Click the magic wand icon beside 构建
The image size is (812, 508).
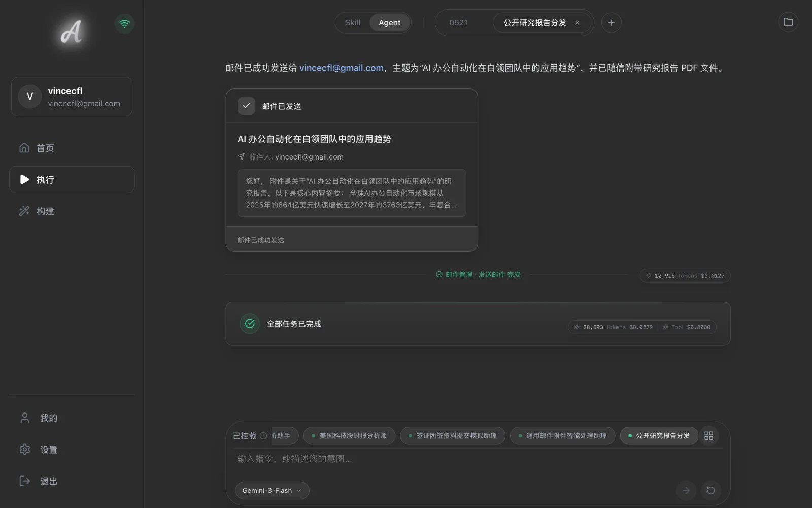24,211
